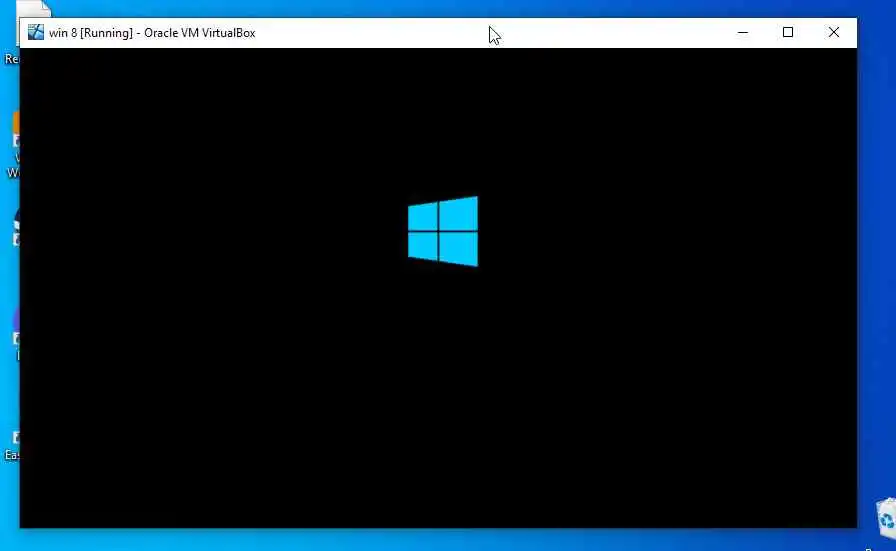Close the win 8 VirtualBox window
This screenshot has width=896, height=551.
pyautogui.click(x=834, y=33)
